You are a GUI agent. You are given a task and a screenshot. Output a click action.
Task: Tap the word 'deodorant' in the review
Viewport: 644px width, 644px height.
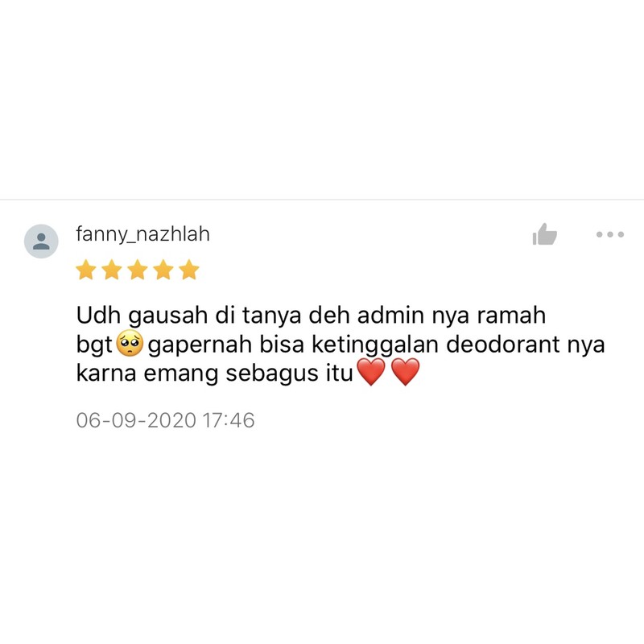pos(502,345)
